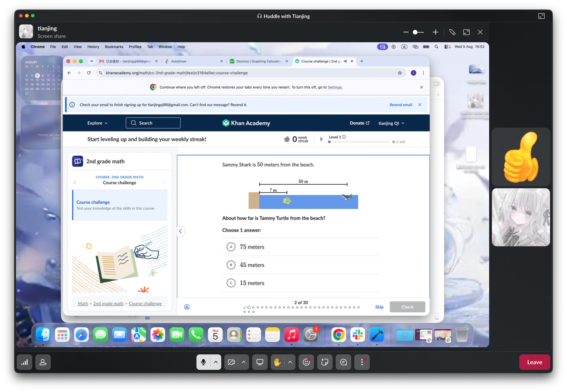
Task: Go back in Chrome
Action: click(x=69, y=73)
